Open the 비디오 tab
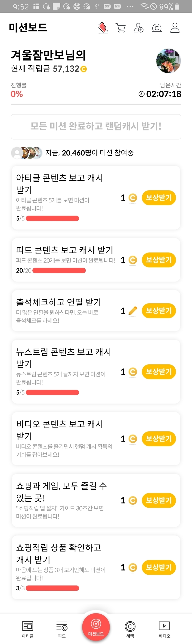The height and width of the screenshot is (644, 192). coord(164,629)
